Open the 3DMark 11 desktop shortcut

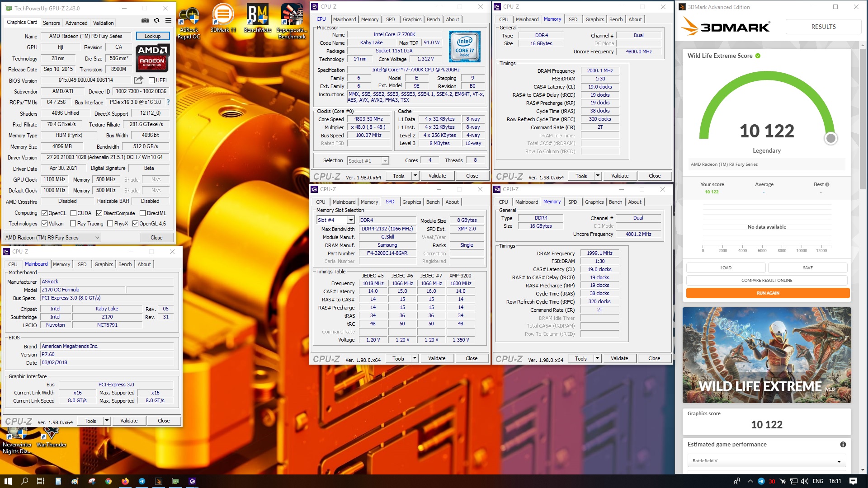tap(223, 19)
